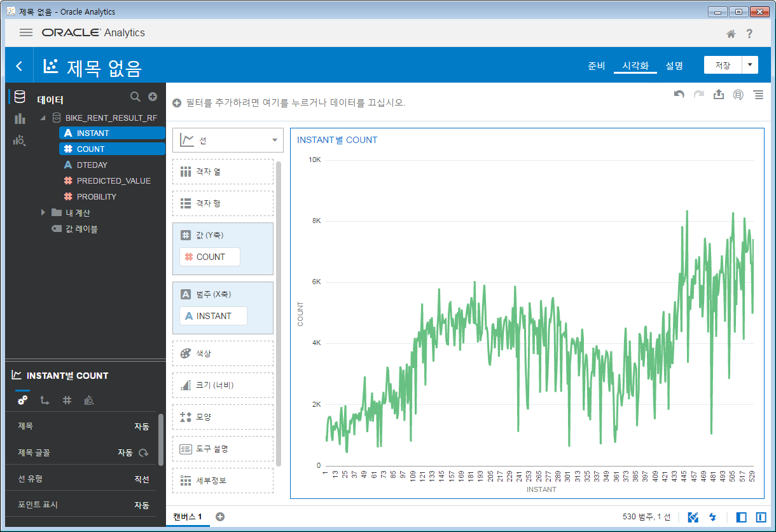Redo the last edit

[x=699, y=95]
